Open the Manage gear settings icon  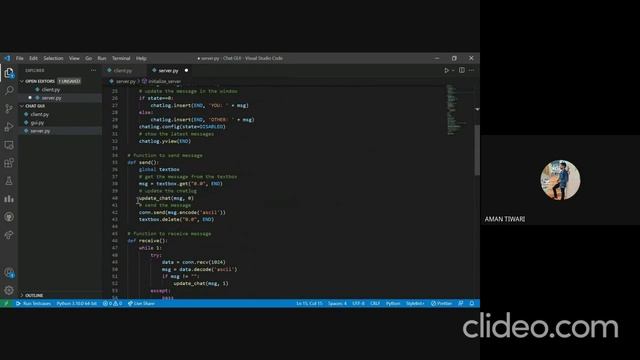pos(9,290)
